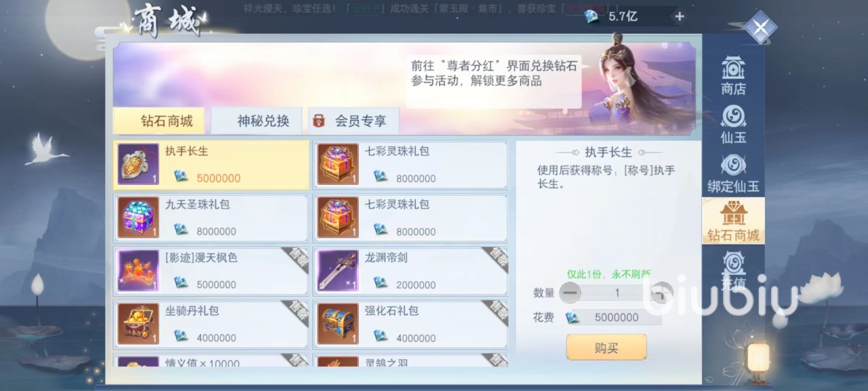868x391 pixels.
Task: Open the 商店 sidebar icon
Action: click(x=733, y=75)
